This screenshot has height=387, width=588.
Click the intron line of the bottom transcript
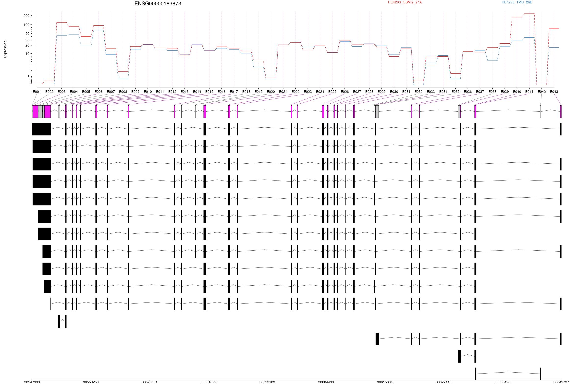click(x=508, y=373)
